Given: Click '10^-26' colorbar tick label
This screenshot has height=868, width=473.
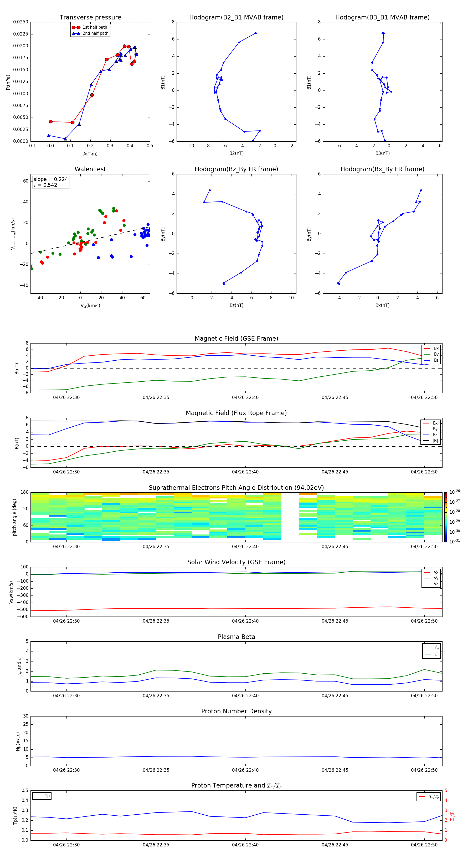Looking at the screenshot, I should [455, 492].
